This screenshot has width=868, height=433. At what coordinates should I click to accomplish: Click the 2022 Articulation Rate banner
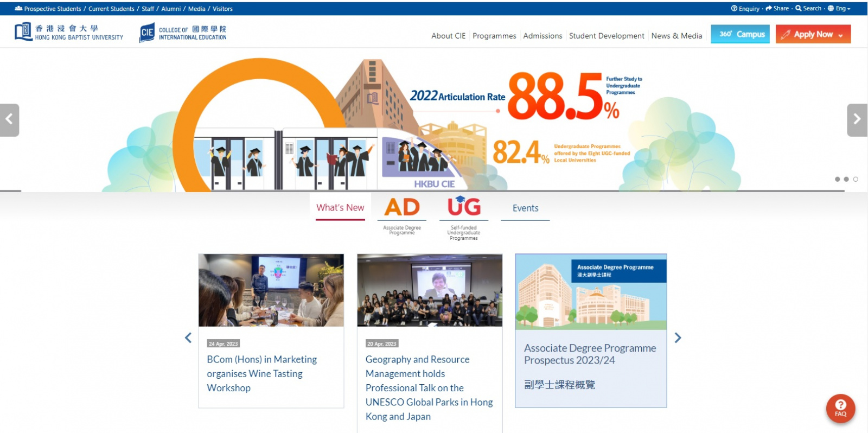click(x=434, y=120)
